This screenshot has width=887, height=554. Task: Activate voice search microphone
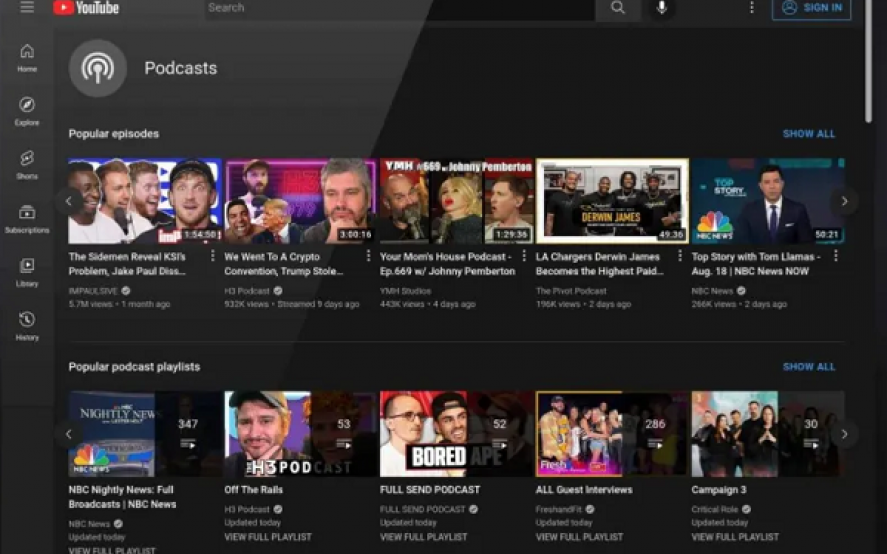point(661,8)
